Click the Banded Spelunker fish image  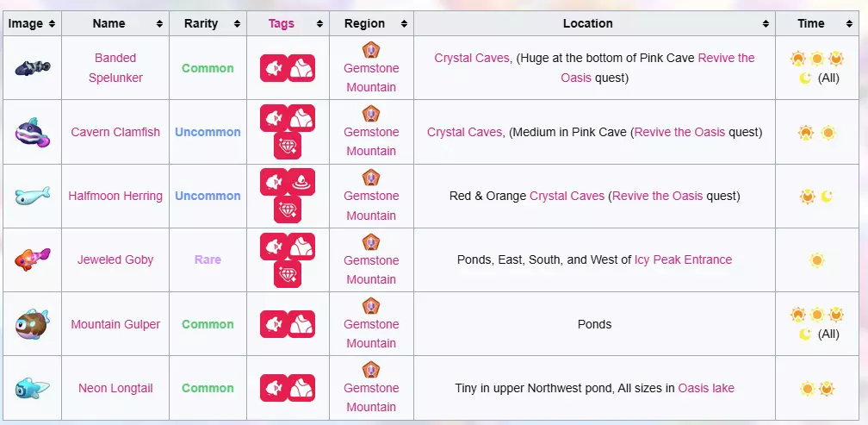coord(32,68)
